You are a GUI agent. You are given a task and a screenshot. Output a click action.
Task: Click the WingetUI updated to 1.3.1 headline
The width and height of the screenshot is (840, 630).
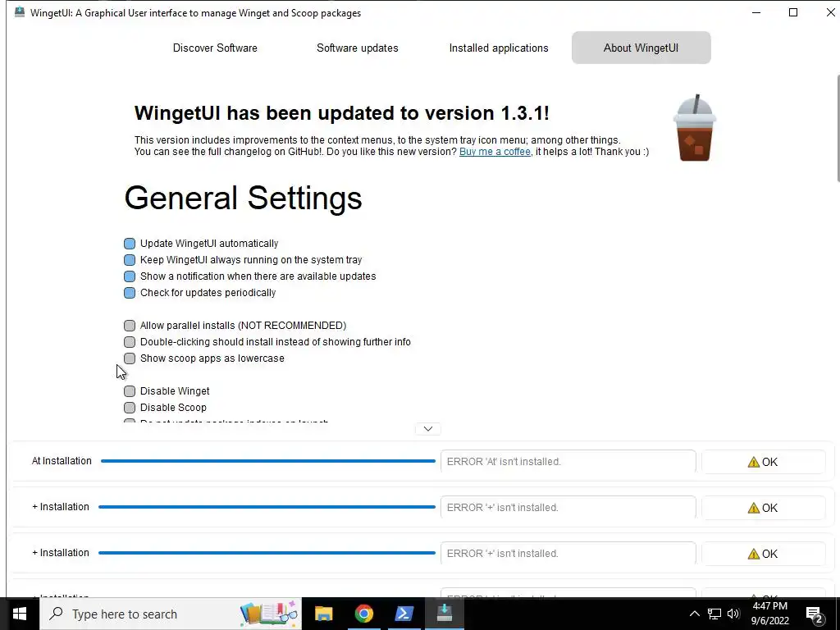click(x=342, y=113)
